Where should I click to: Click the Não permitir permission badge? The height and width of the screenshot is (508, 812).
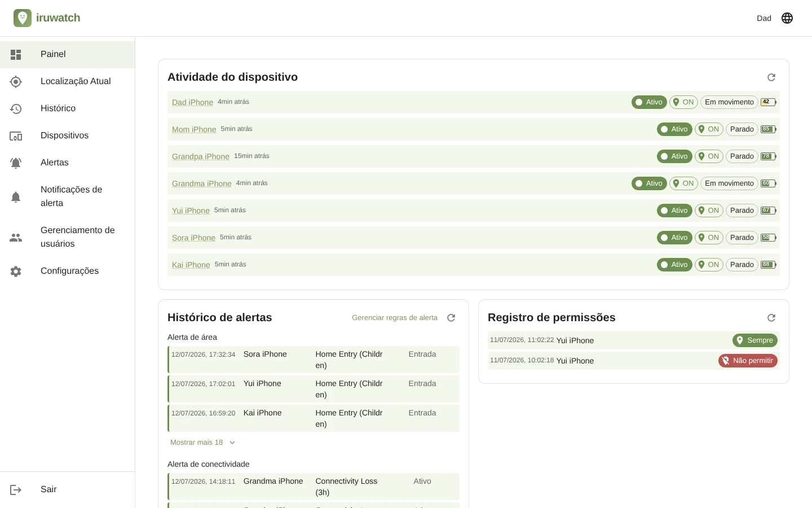(748, 361)
